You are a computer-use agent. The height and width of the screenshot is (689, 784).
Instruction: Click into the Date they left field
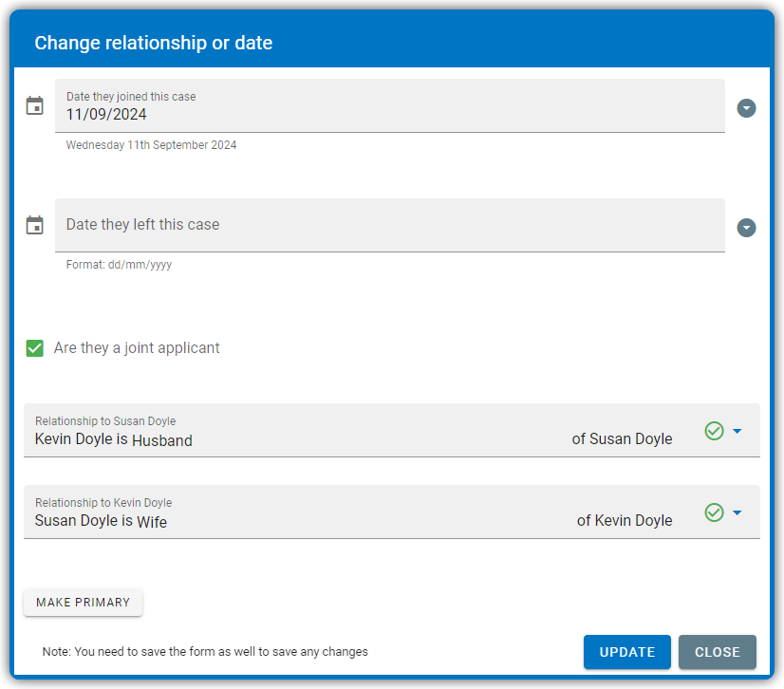click(390, 225)
